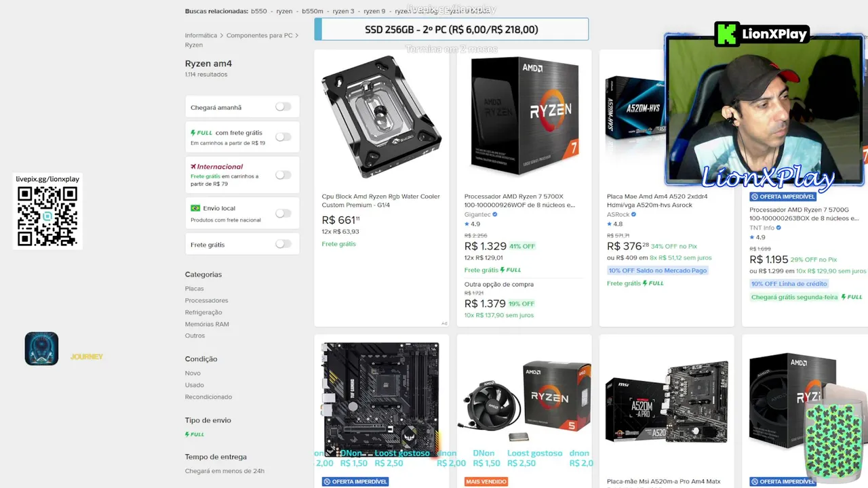Toggle the Chegará amanhã filter switch
Image resolution: width=868 pixels, height=488 pixels.
[x=283, y=107]
